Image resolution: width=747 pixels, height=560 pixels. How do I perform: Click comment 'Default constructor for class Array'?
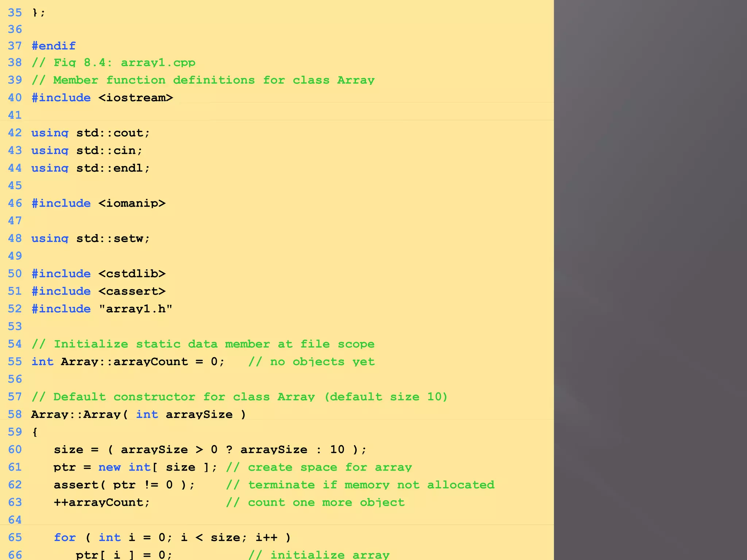click(184, 397)
